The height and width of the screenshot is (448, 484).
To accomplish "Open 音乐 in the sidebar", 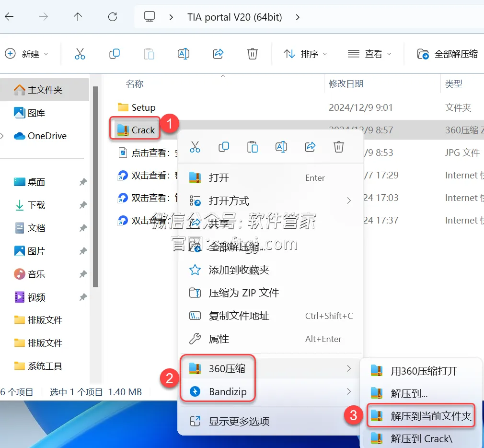I will click(x=30, y=274).
